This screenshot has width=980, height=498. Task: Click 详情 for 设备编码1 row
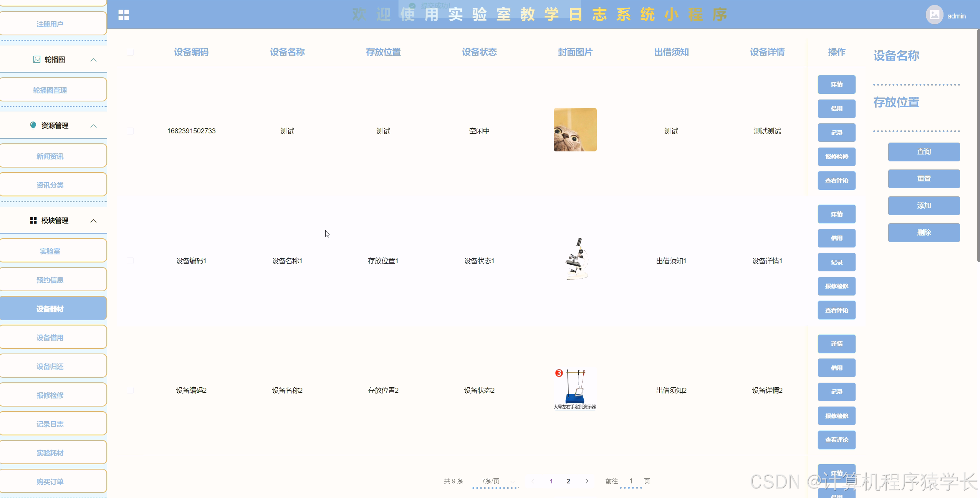click(837, 214)
